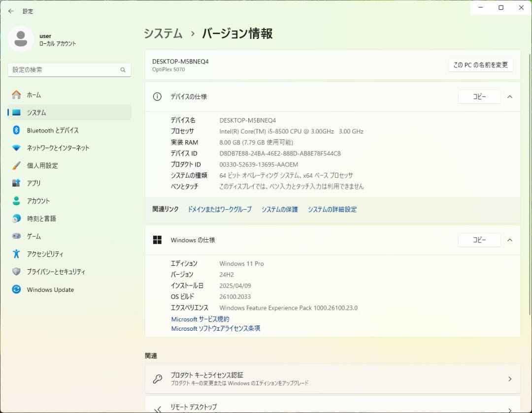This screenshot has height=413, width=532.
Task: Click the OptiPlex 5070 model text
Action: coord(168,69)
